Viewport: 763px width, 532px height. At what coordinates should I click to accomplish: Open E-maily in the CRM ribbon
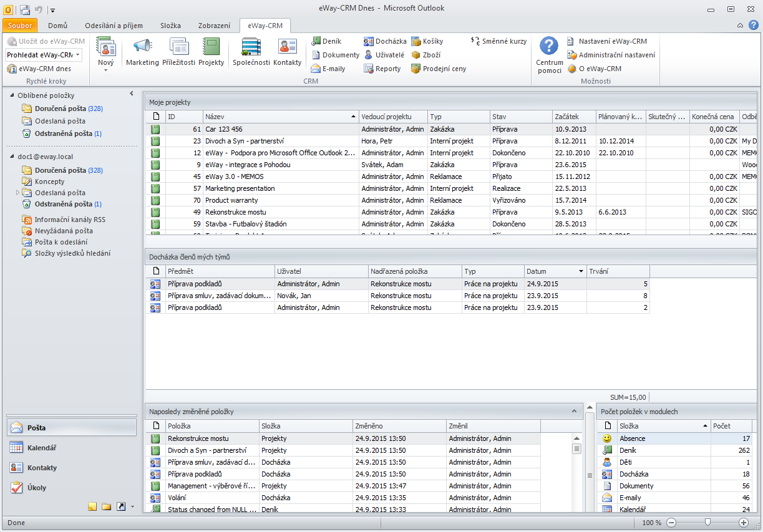pos(328,69)
